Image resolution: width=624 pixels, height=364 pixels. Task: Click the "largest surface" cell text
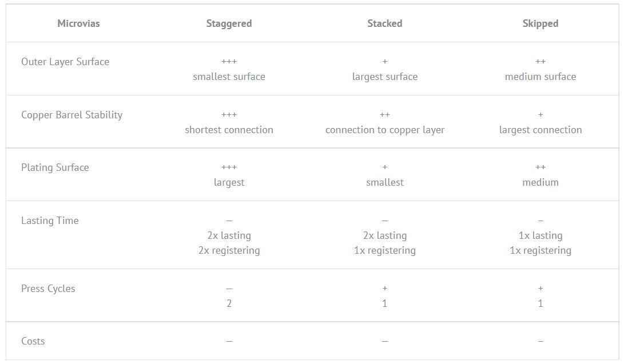(384, 77)
